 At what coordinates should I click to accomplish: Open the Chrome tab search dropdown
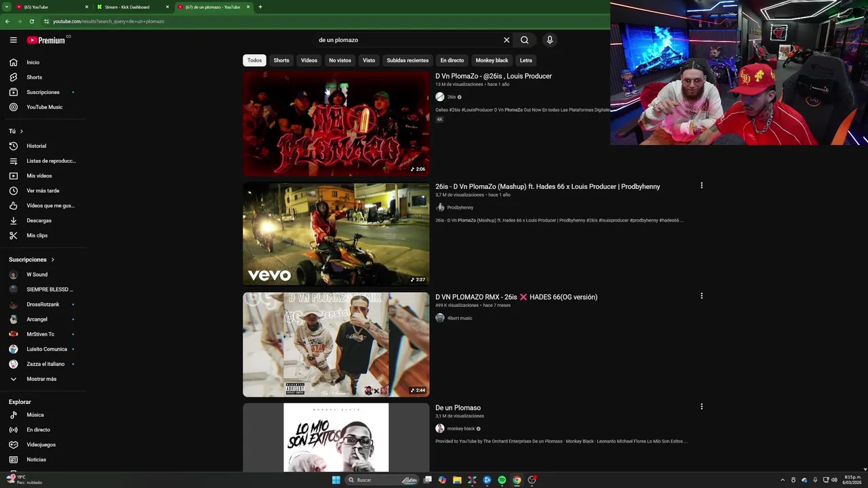click(6, 7)
